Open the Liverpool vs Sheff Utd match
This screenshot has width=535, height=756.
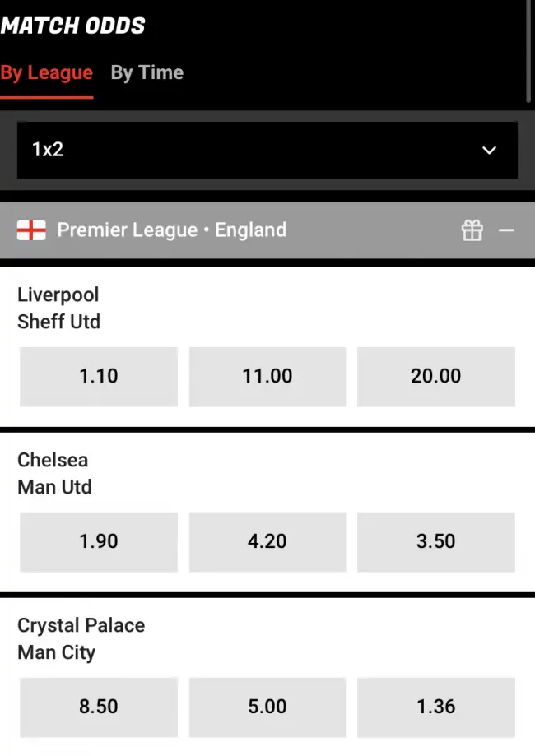[58, 308]
